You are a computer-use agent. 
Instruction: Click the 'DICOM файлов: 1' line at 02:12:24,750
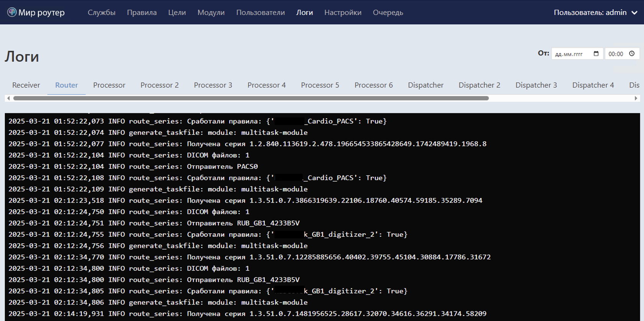pyautogui.click(x=129, y=212)
